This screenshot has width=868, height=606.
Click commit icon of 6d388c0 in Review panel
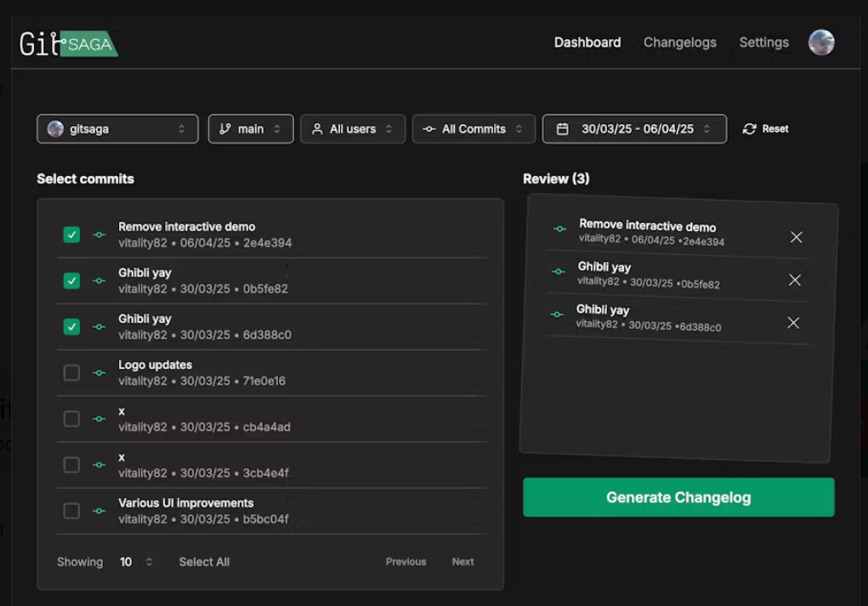point(556,314)
